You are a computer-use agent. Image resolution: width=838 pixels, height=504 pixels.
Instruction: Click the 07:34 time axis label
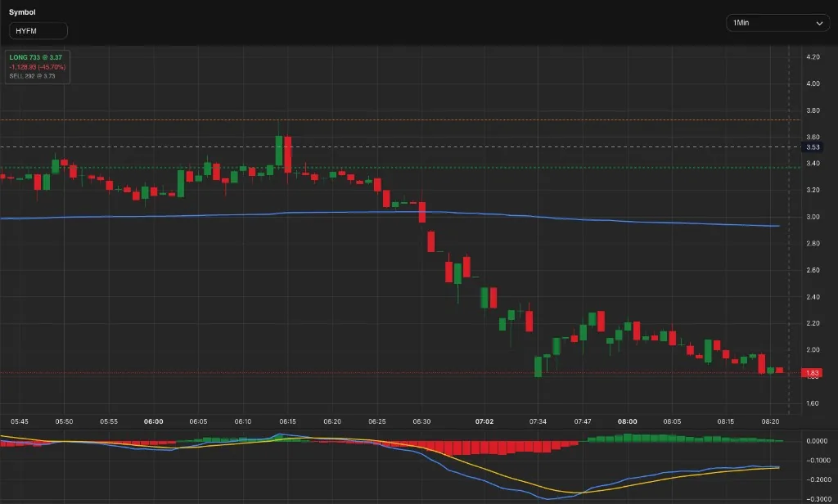point(538,421)
